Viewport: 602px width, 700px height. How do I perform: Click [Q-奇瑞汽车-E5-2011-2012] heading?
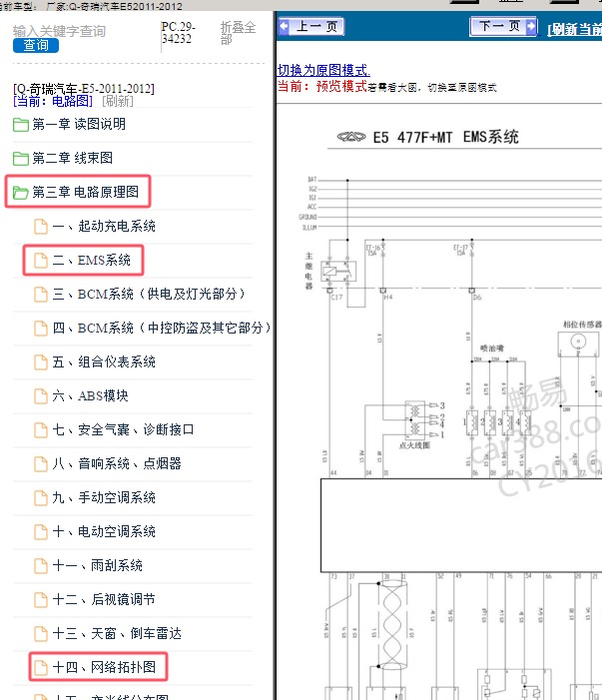(x=84, y=89)
